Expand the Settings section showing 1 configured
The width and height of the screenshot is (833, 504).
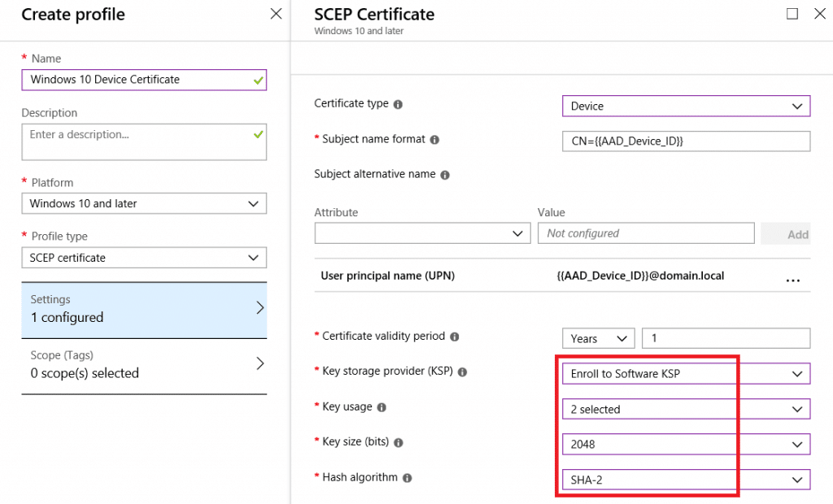point(144,309)
